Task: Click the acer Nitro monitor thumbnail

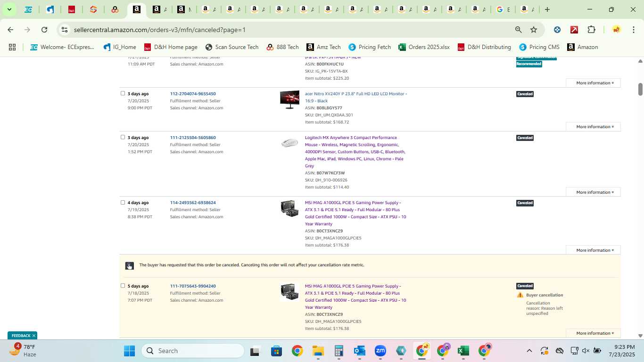Action: point(289,99)
